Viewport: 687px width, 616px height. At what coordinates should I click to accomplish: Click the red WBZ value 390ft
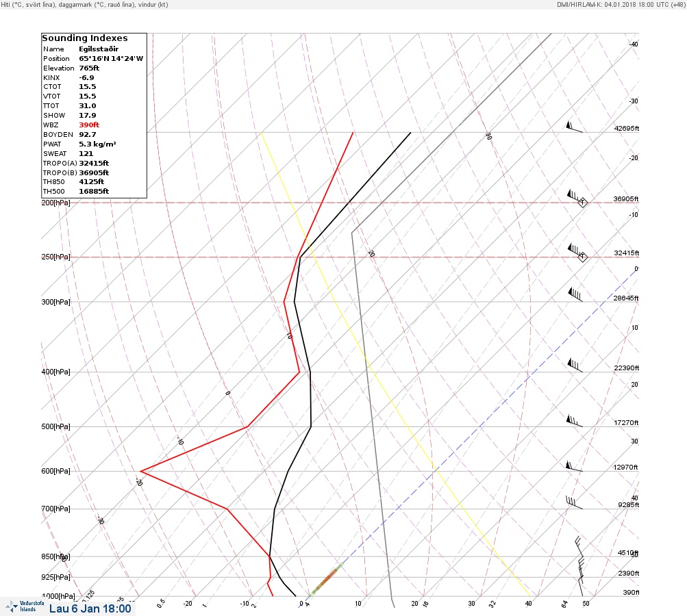pos(89,125)
